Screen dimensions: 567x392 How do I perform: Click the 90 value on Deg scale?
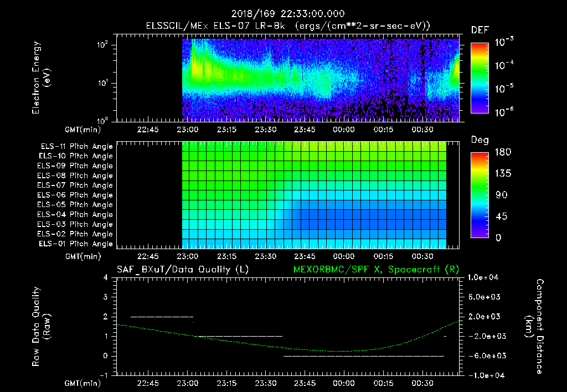(502, 195)
